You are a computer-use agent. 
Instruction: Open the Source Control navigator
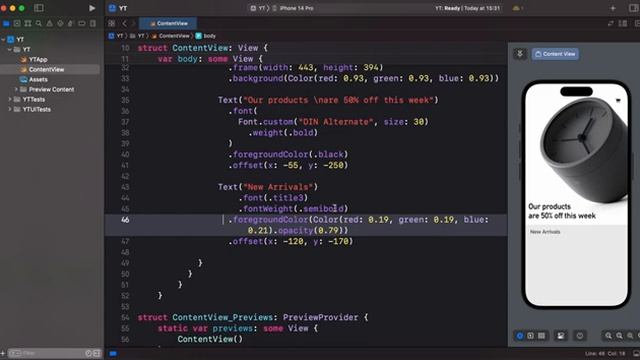(17, 24)
